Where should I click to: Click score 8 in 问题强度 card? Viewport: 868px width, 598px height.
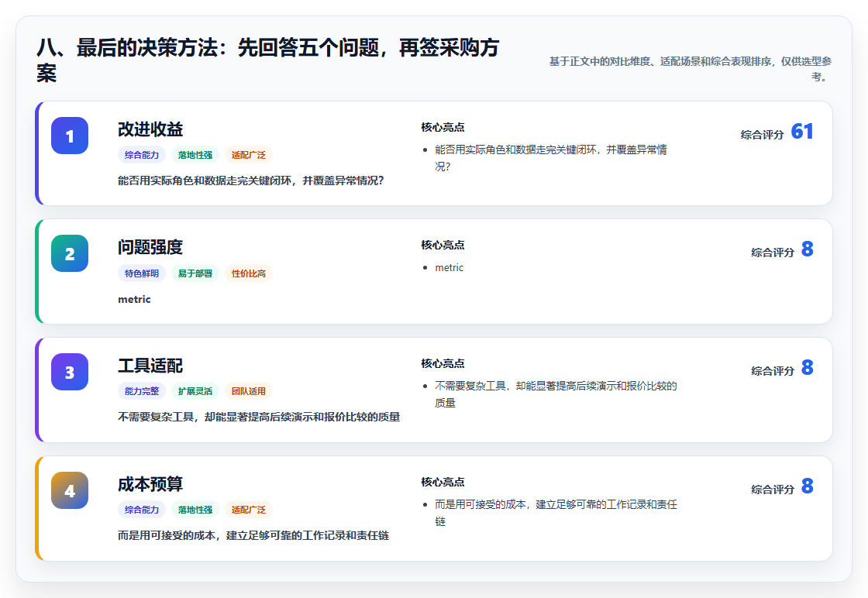point(808,249)
